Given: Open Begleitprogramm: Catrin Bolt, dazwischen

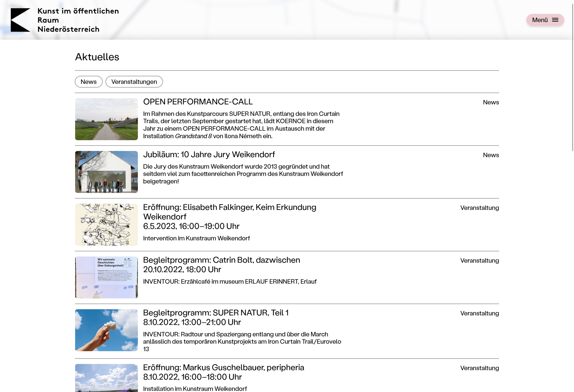Looking at the screenshot, I should (221, 260).
